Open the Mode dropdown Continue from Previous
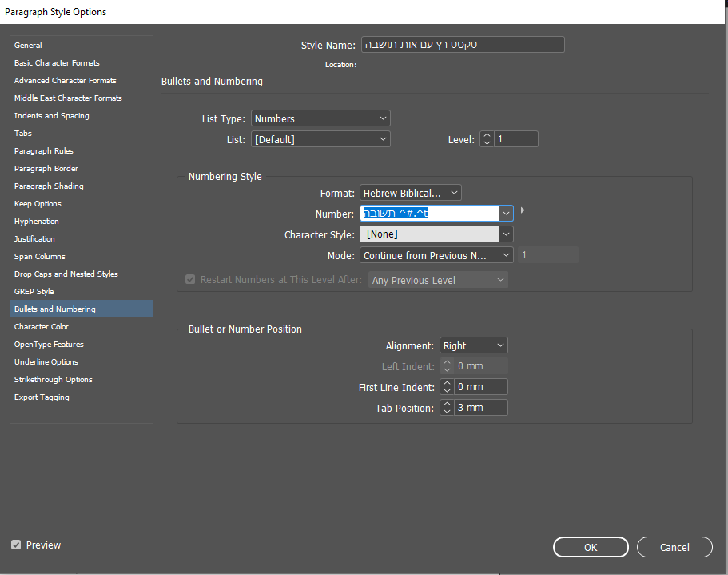The height and width of the screenshot is (575, 728). (x=436, y=255)
